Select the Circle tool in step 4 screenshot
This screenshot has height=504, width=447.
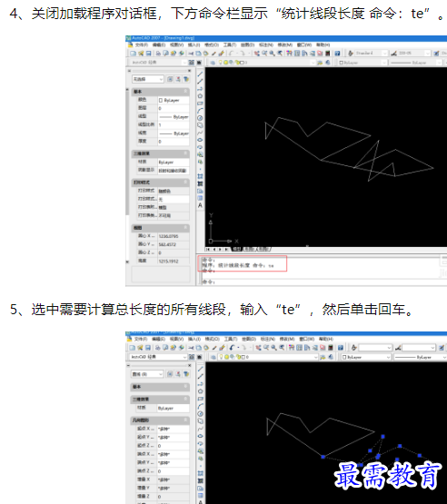(x=200, y=118)
